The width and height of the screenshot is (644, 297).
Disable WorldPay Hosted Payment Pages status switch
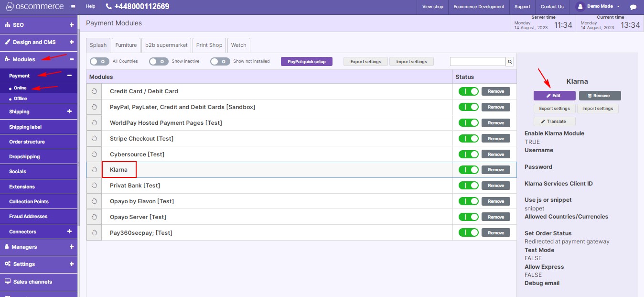[x=468, y=123]
